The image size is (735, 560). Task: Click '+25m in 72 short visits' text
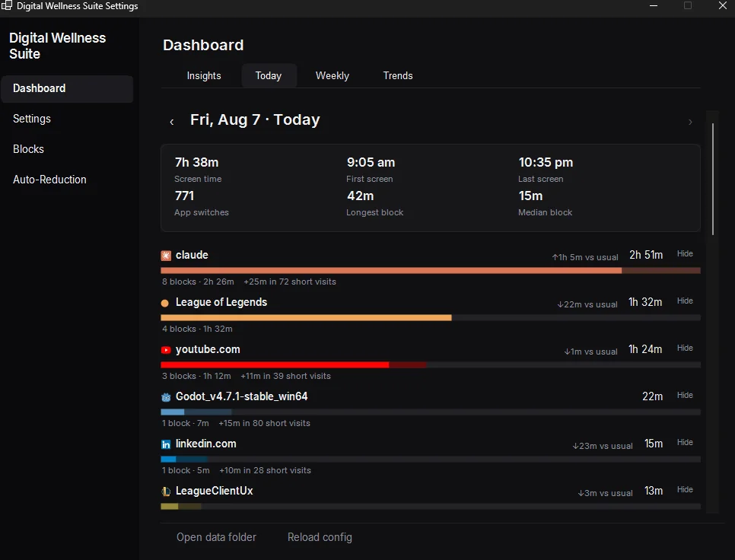pos(290,282)
